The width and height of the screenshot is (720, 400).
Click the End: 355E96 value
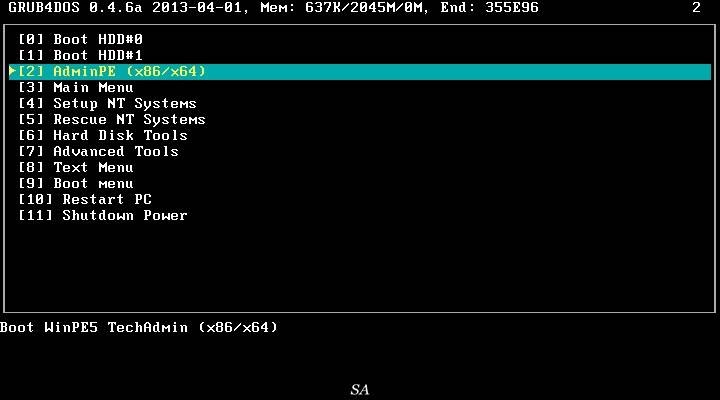tap(489, 8)
